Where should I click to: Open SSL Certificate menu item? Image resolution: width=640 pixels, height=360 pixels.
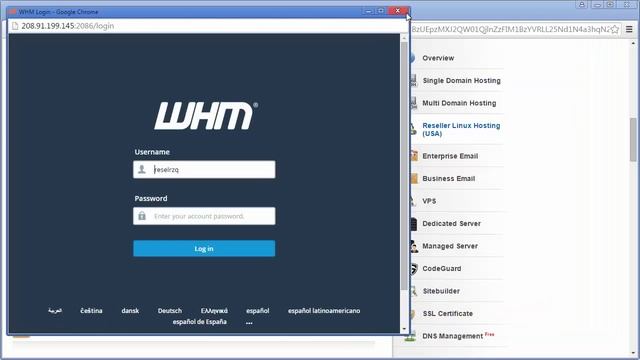pyautogui.click(x=448, y=313)
